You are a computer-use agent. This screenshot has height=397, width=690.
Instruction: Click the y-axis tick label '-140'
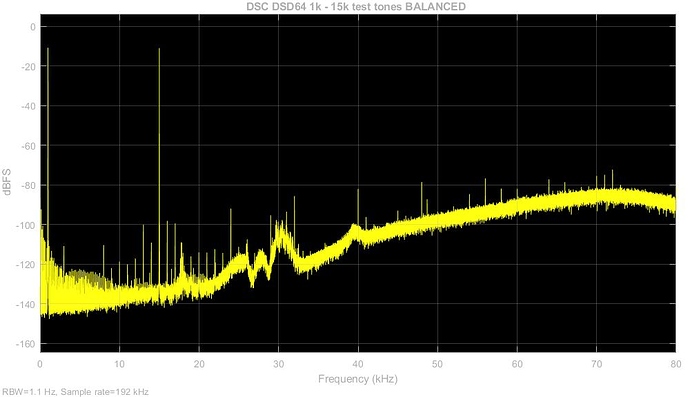point(26,304)
